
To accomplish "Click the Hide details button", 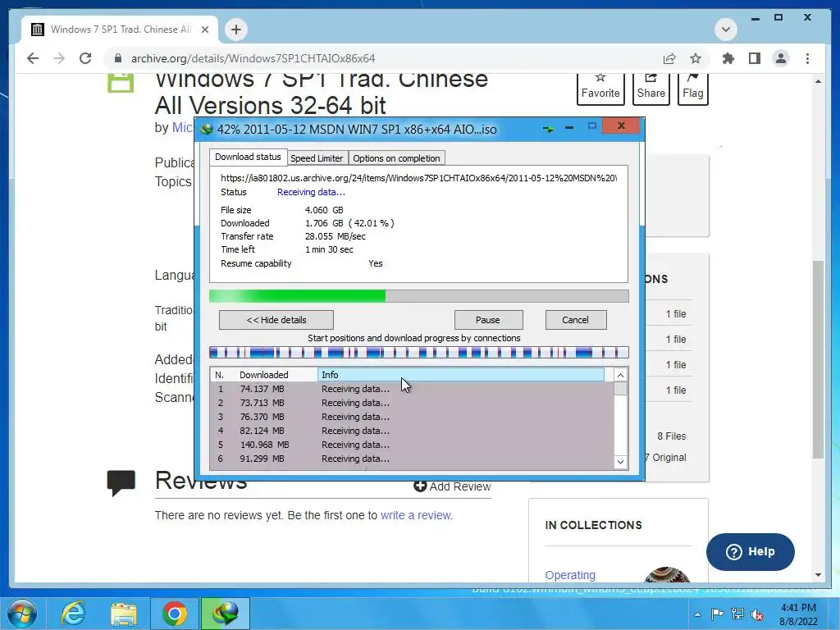I will click(276, 320).
